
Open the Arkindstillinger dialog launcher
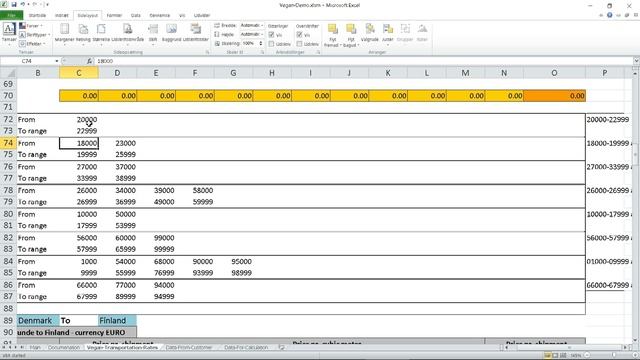(x=318, y=52)
